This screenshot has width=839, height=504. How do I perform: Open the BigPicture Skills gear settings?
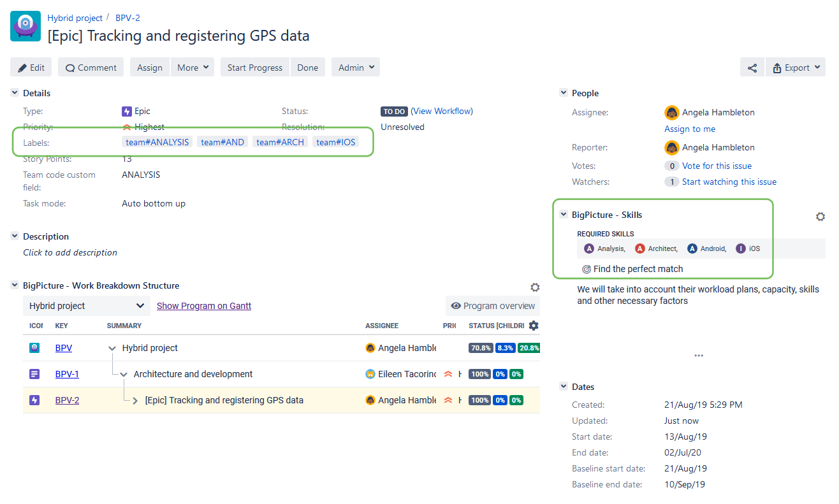pyautogui.click(x=821, y=216)
